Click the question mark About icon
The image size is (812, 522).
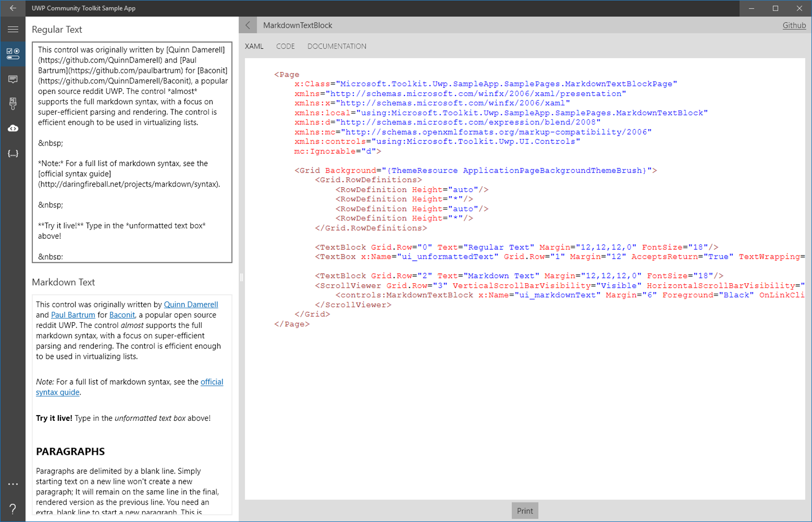pos(13,509)
